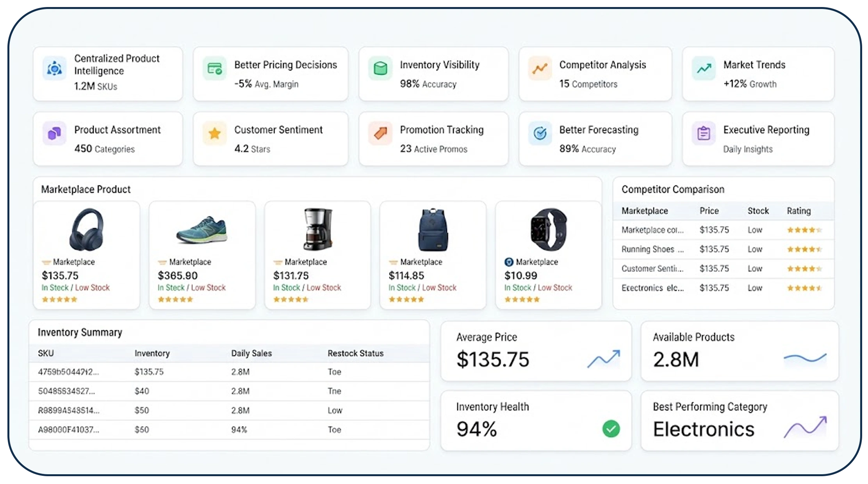Click the Ecectronics elc... competitor row name

coord(652,288)
